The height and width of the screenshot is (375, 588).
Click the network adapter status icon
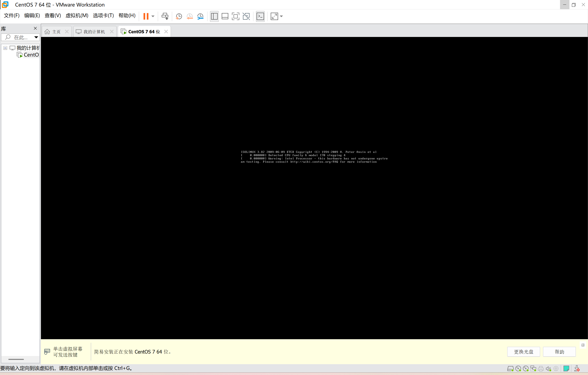[533, 369]
